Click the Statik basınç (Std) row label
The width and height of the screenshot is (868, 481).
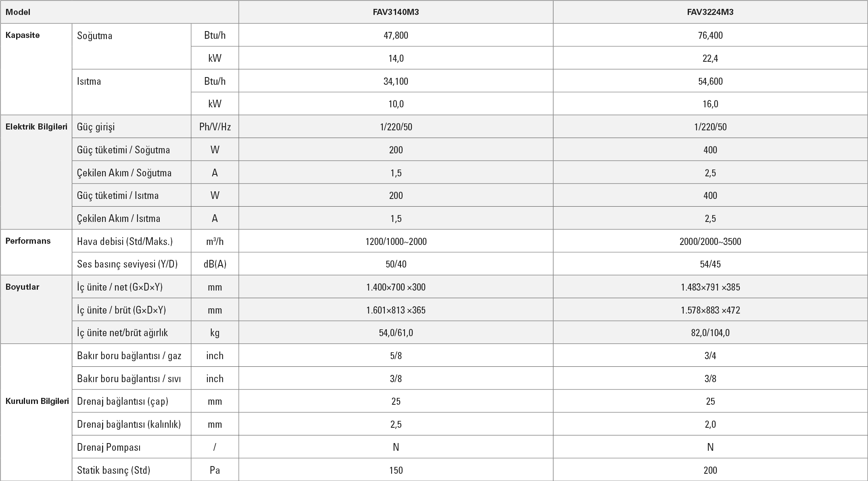[x=113, y=470]
